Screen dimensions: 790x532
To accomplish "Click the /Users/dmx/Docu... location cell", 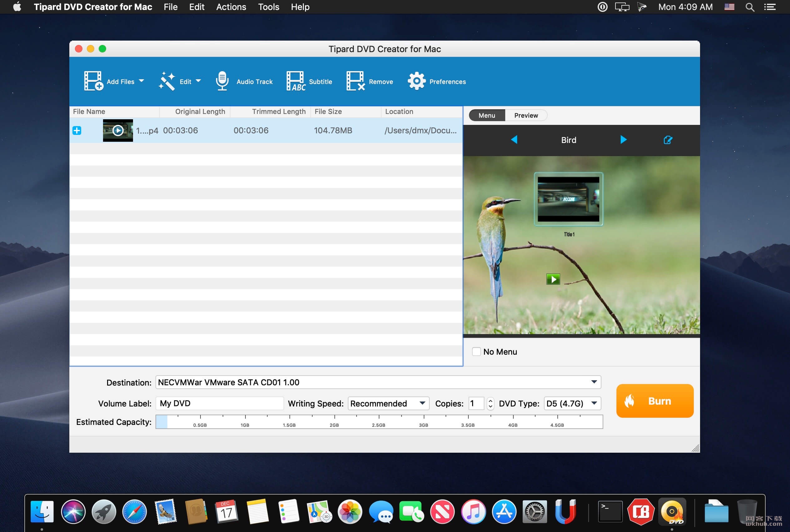I will pyautogui.click(x=421, y=131).
